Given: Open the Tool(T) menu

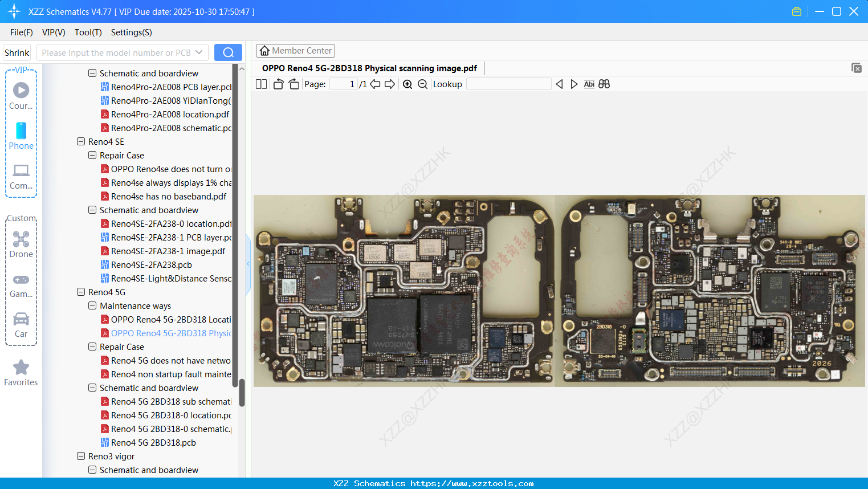Looking at the screenshot, I should tap(88, 32).
